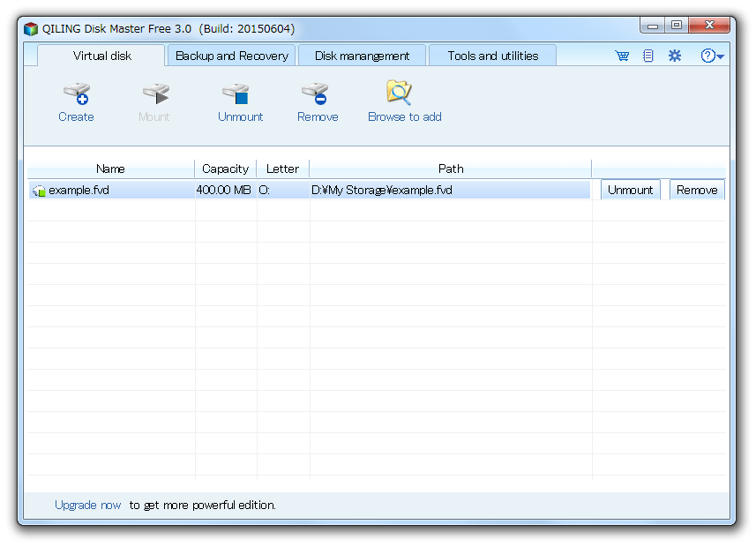Click the Create virtual disk icon
The height and width of the screenshot is (547, 756).
[77, 94]
